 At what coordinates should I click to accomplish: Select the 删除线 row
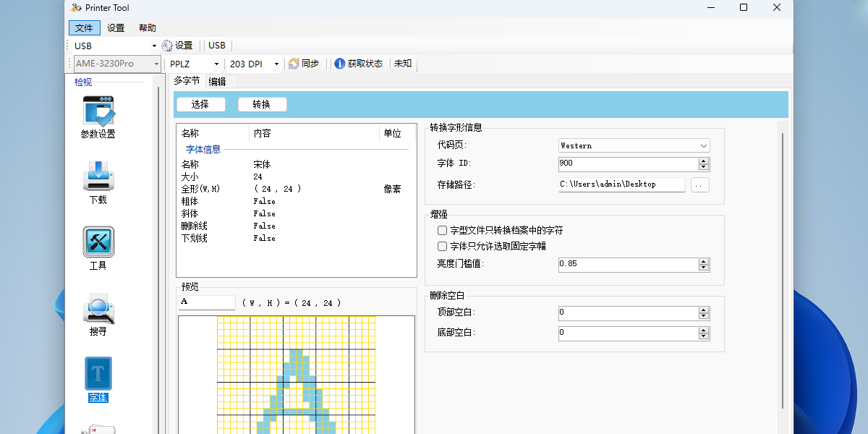point(297,226)
